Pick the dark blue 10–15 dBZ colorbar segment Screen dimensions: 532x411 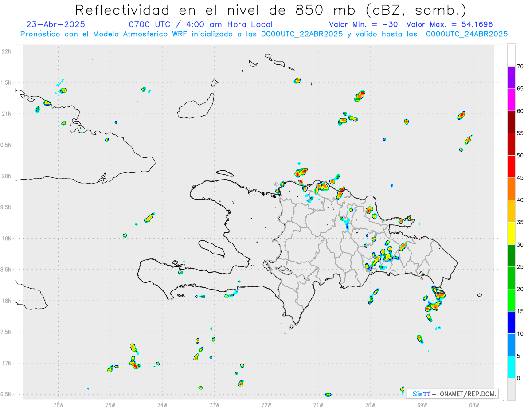point(511,322)
